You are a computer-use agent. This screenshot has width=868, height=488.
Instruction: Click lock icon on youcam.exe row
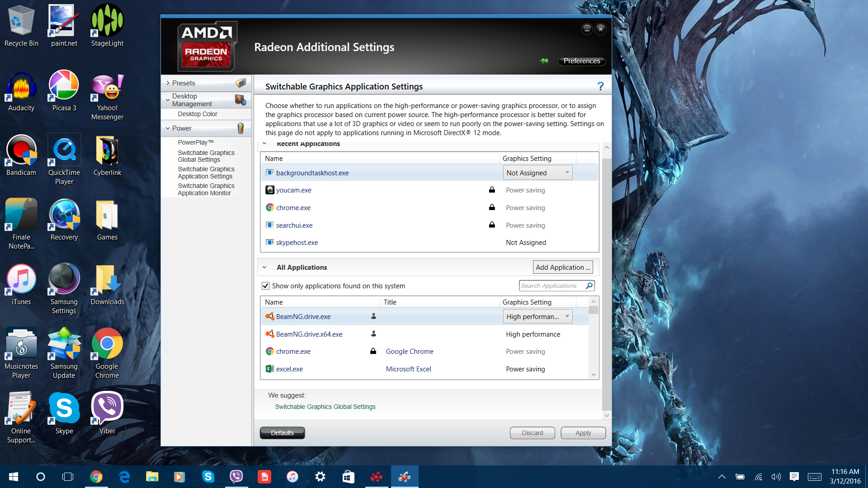492,190
